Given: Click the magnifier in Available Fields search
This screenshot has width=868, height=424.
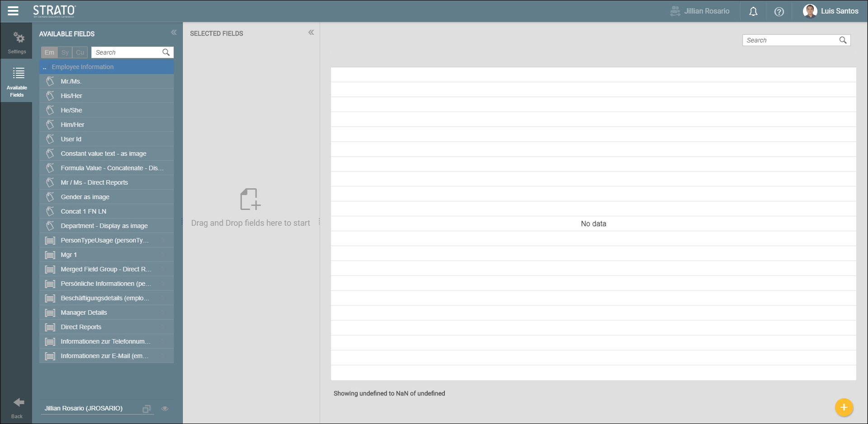Looking at the screenshot, I should [166, 52].
